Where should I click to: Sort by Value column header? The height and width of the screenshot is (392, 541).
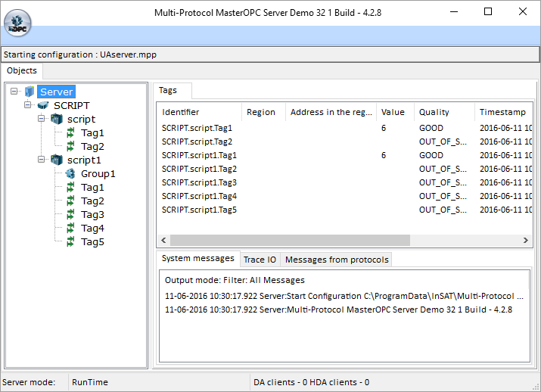pyautogui.click(x=396, y=112)
